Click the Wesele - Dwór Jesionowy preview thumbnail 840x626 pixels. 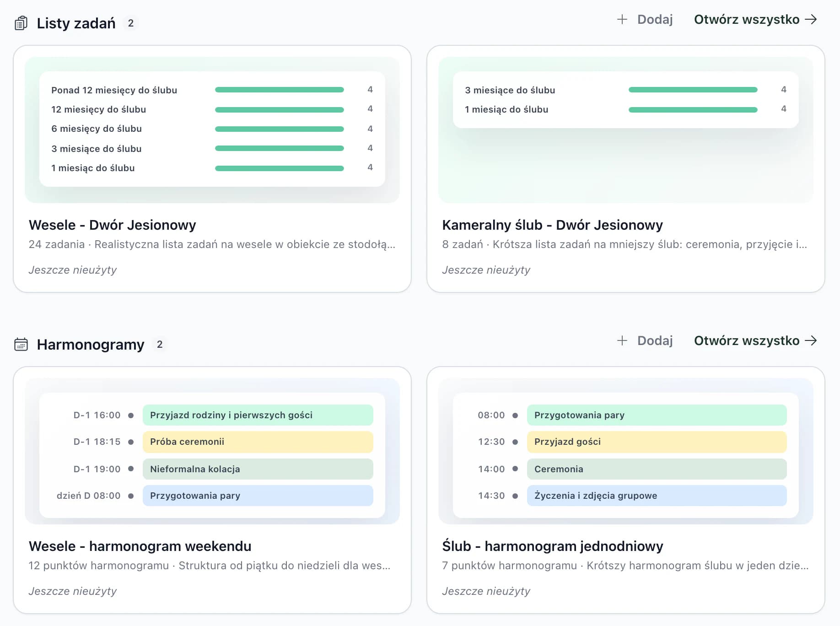(212, 130)
